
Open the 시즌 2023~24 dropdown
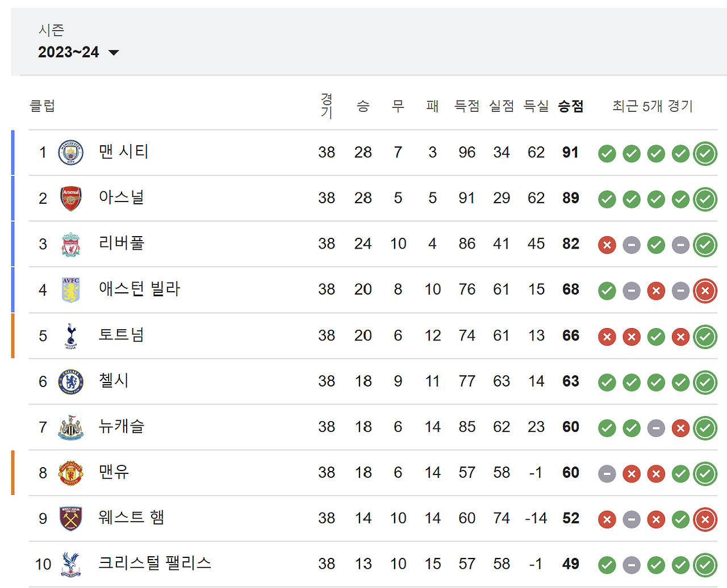(x=68, y=52)
